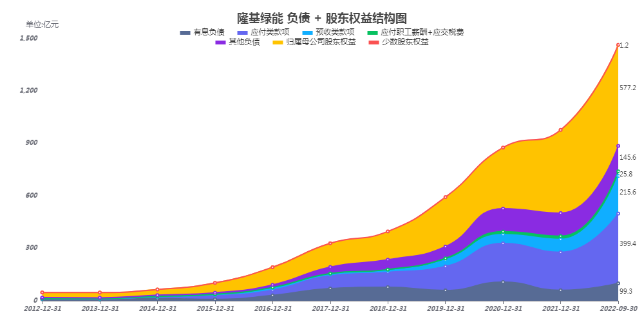Click the 600 y-axis label

(x=32, y=195)
